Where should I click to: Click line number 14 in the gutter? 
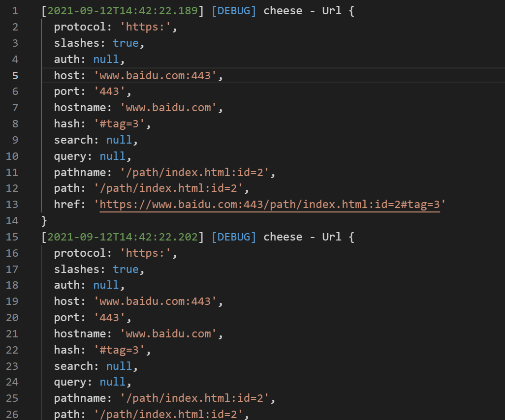tap(12, 221)
